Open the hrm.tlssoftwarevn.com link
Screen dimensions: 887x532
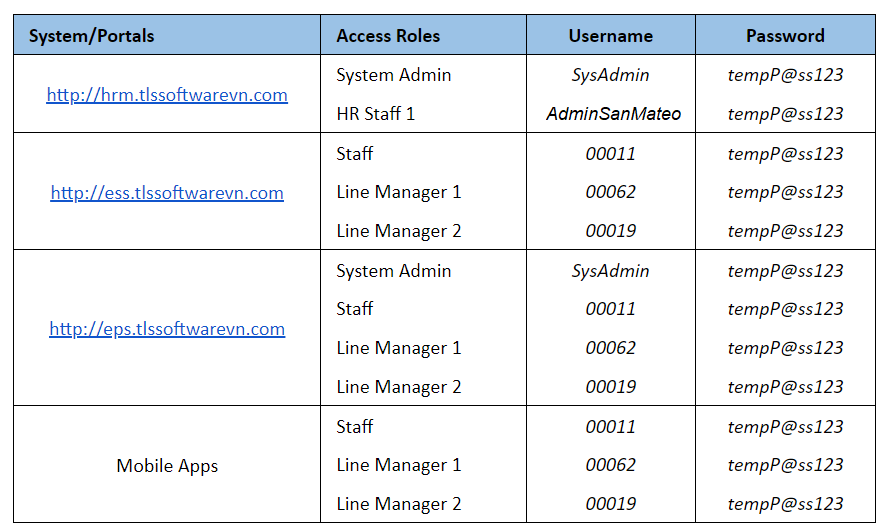[x=167, y=95]
